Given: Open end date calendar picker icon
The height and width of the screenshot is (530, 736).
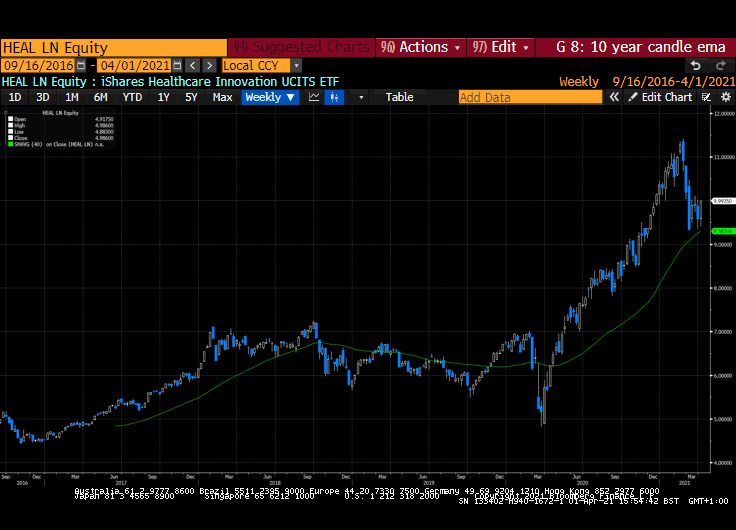Looking at the screenshot, I should point(177,65).
